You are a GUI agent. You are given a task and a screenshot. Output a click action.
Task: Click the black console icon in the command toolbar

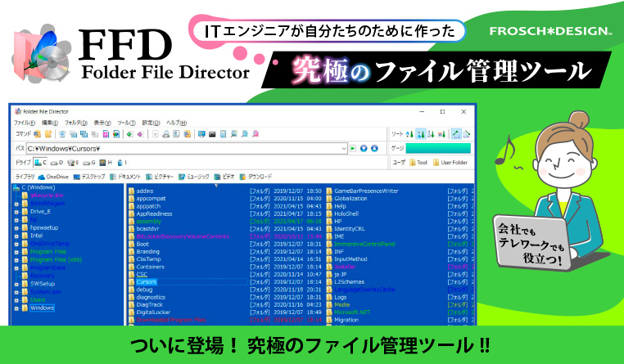coord(212,134)
